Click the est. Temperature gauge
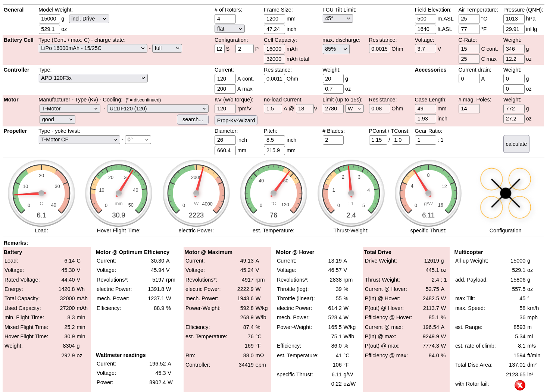This screenshot has width=553, height=392. (x=274, y=193)
